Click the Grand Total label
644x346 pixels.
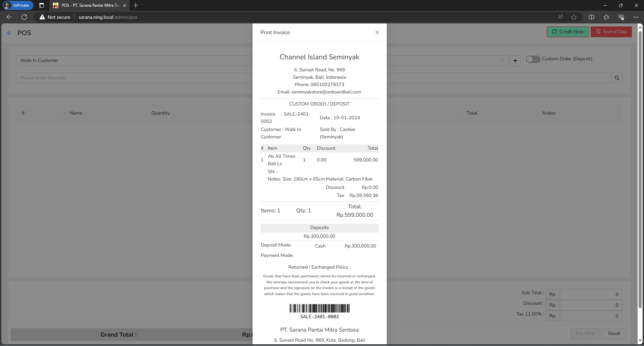[118, 335]
